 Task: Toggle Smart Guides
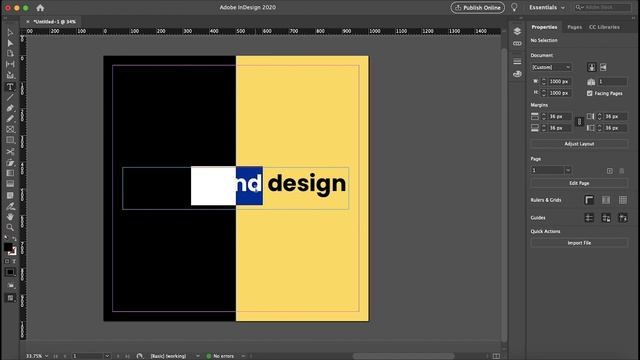(x=623, y=218)
